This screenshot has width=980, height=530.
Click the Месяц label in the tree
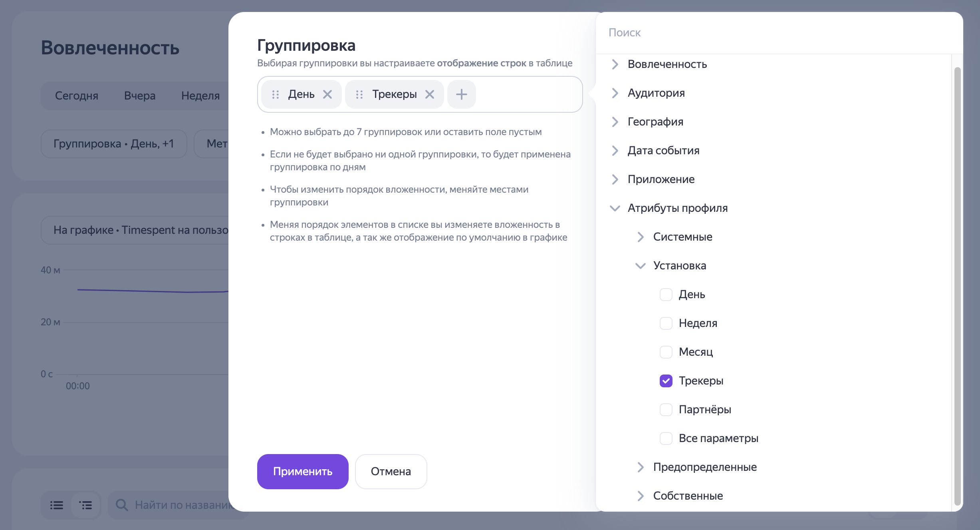(x=696, y=352)
